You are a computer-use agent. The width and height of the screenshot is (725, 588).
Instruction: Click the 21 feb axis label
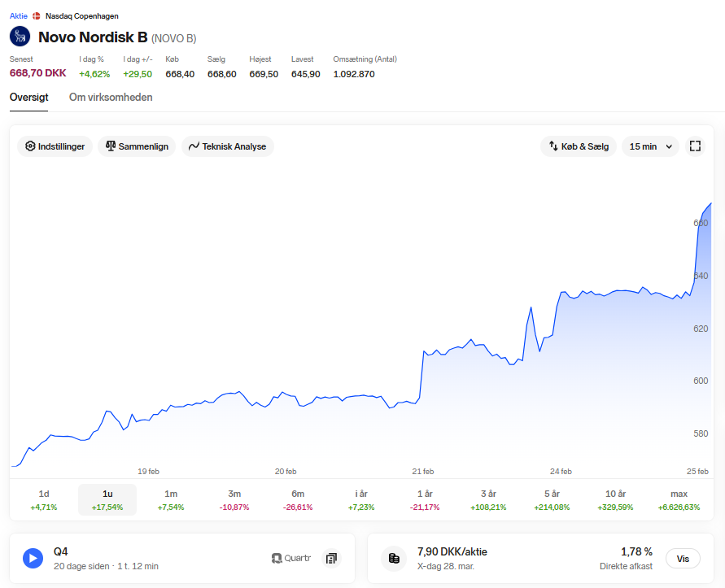tap(423, 472)
